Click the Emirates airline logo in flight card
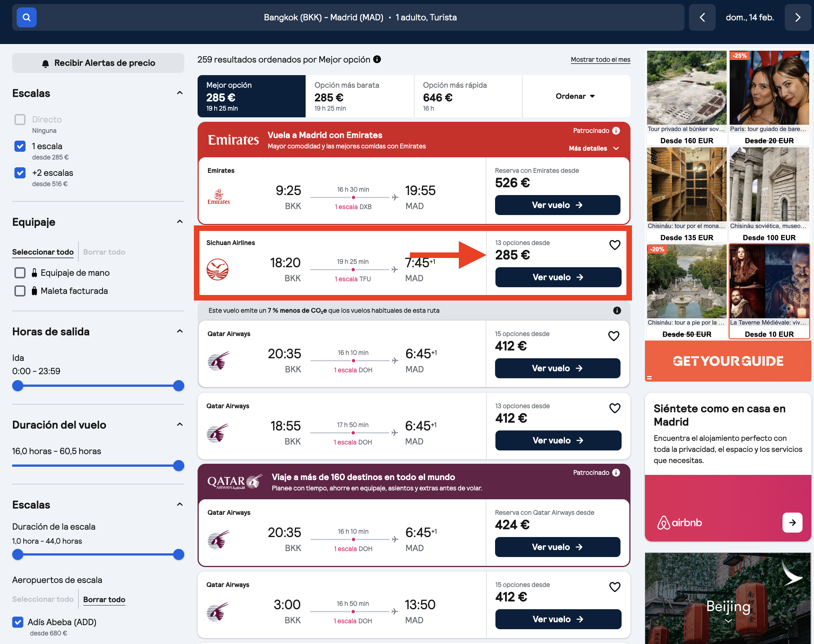The image size is (814, 644). coord(219,197)
